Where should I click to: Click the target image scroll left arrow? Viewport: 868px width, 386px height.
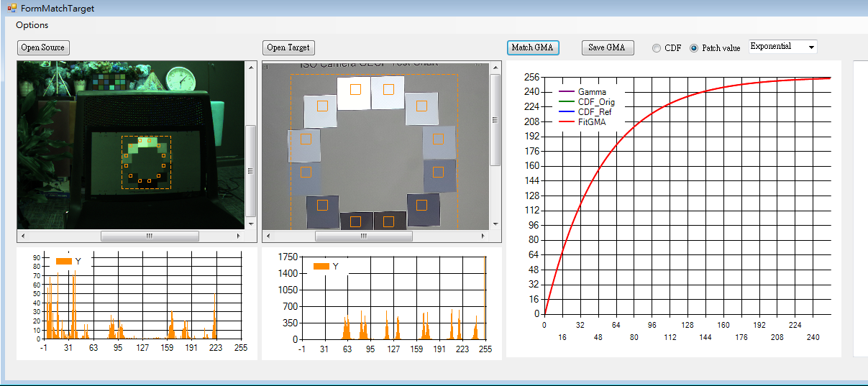pos(268,236)
